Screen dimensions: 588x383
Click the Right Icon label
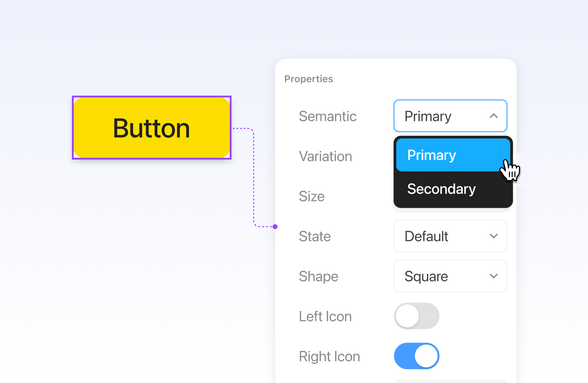(x=329, y=356)
